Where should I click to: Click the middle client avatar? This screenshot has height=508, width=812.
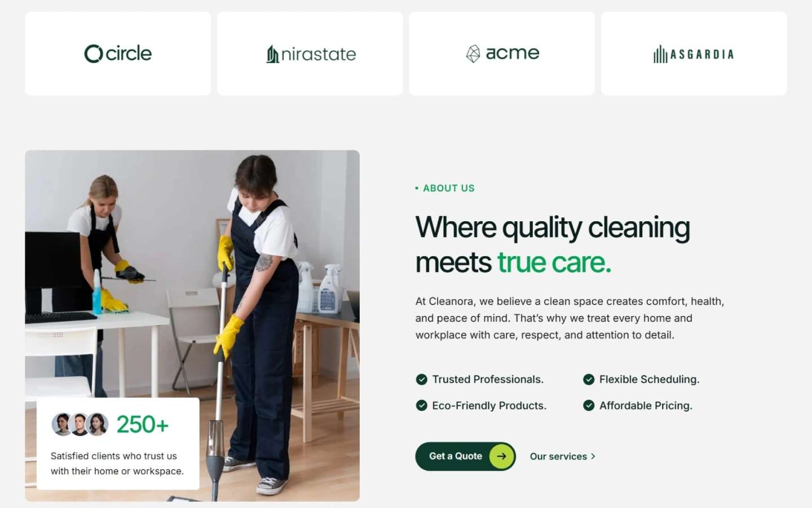tap(80, 424)
